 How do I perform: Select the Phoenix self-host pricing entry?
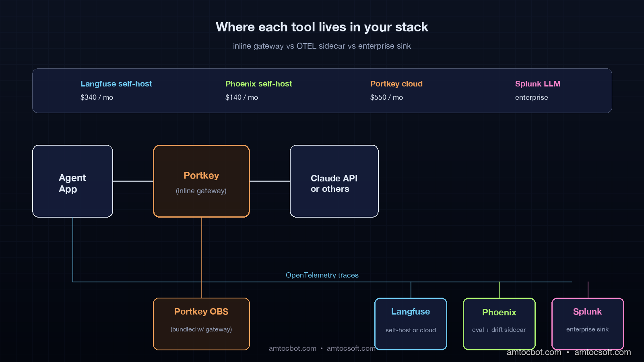(259, 84)
